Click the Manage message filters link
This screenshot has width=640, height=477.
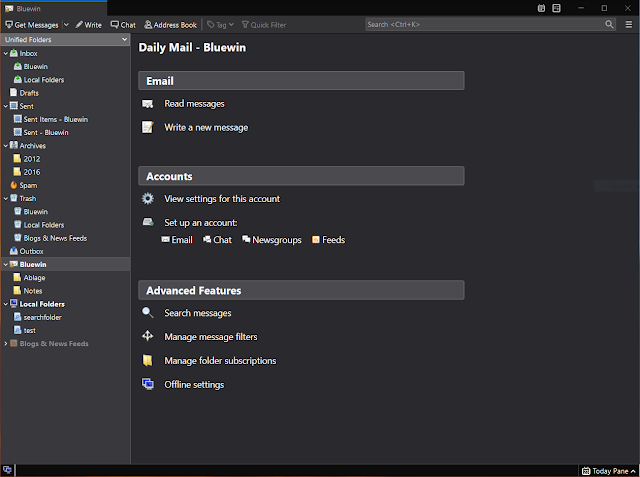tap(211, 337)
